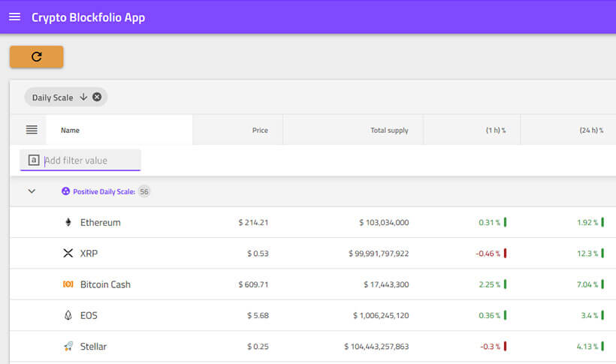Remove the Daily Scale grouping chip
The image size is (616, 364).
pyautogui.click(x=97, y=97)
